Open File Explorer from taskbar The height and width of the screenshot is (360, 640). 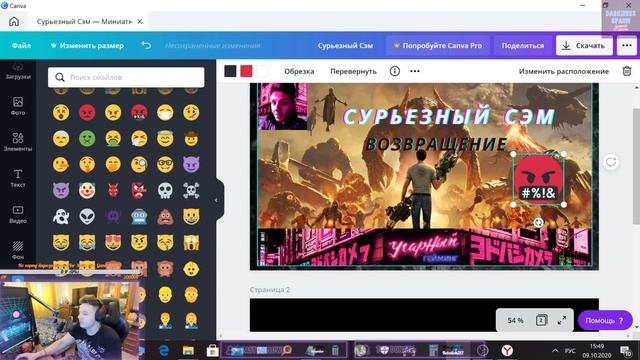pos(188,350)
